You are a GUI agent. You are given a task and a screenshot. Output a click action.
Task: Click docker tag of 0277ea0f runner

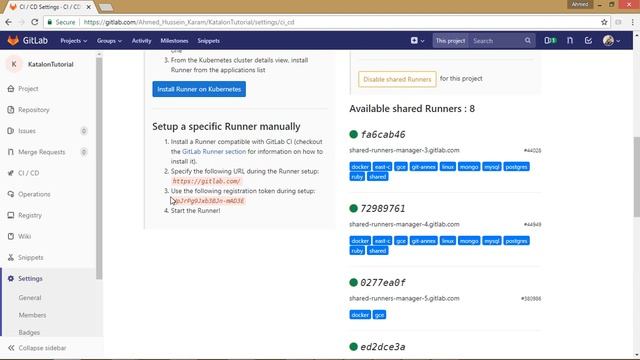pos(360,315)
